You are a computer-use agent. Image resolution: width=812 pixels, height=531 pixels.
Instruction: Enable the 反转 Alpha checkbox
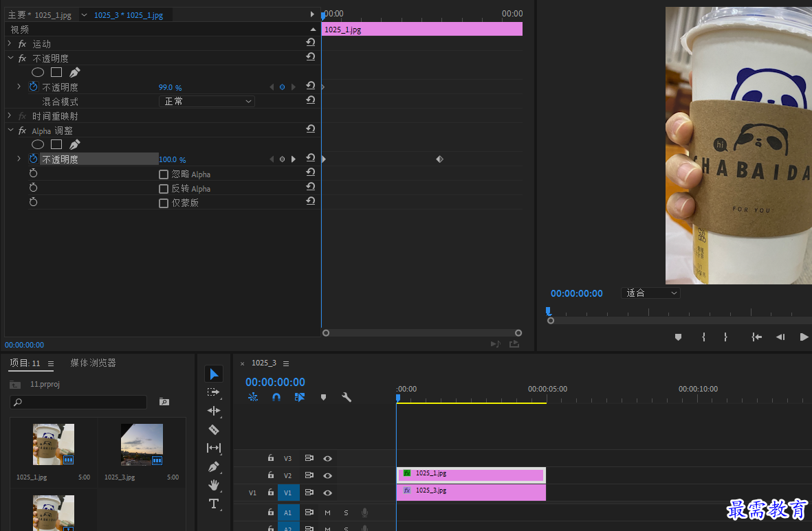(164, 189)
